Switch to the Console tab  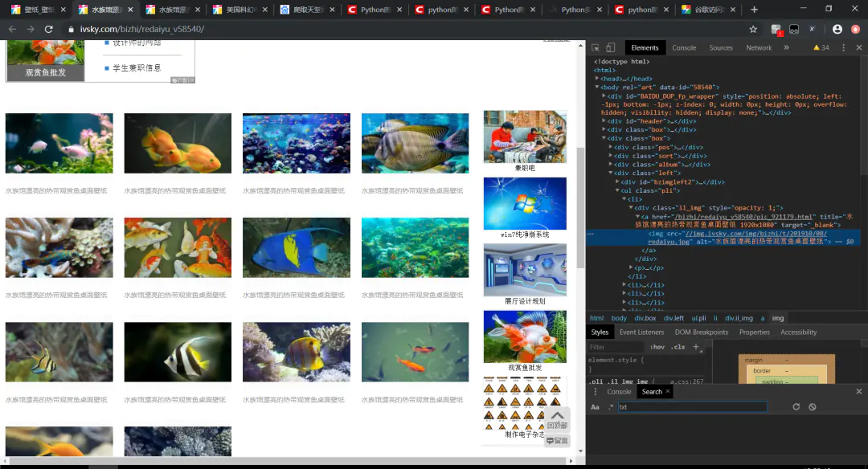pos(684,47)
